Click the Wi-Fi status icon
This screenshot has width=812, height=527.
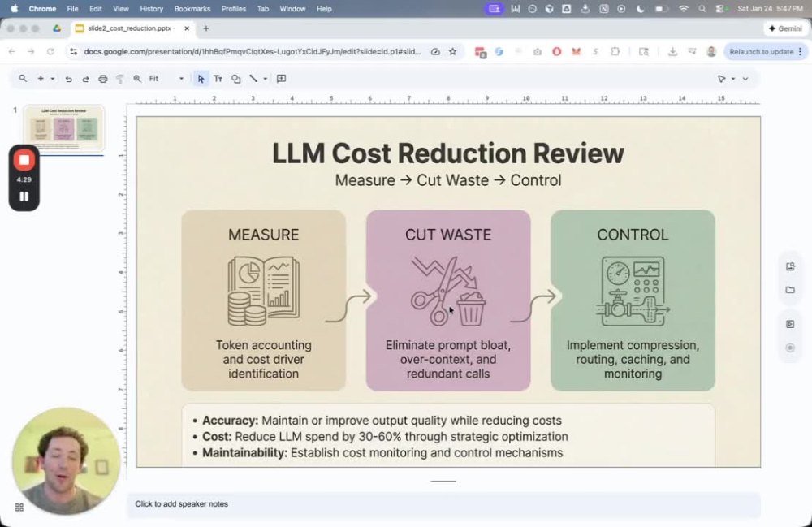683,9
